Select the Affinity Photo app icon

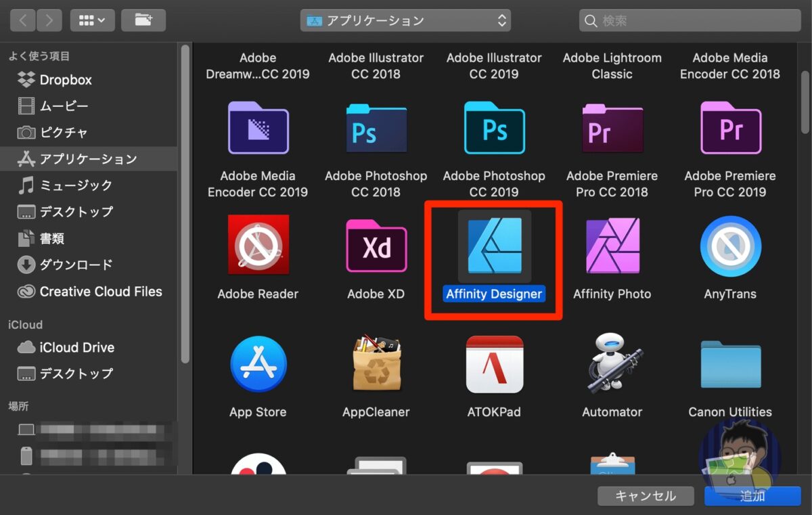coord(612,246)
